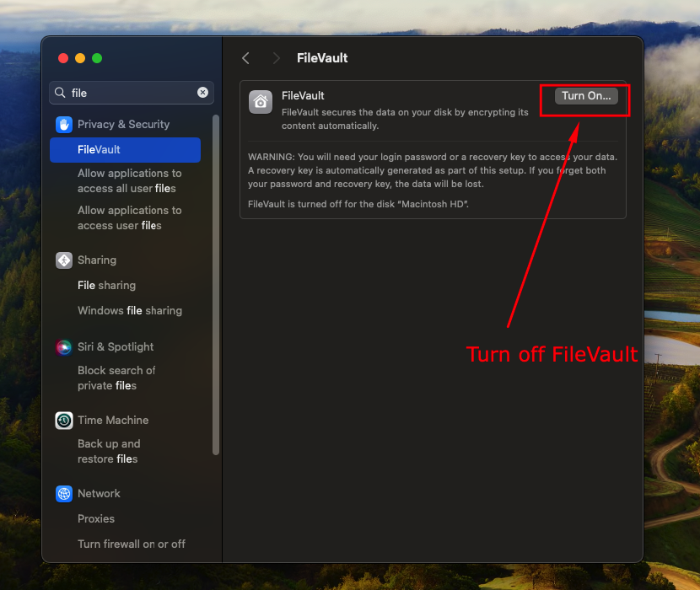Click the Time Machine clock icon

coord(64,420)
